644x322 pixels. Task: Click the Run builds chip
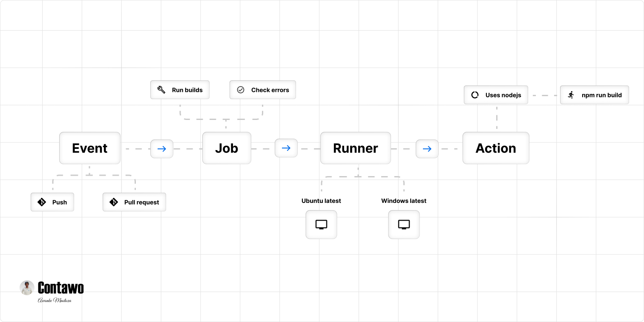[180, 90]
